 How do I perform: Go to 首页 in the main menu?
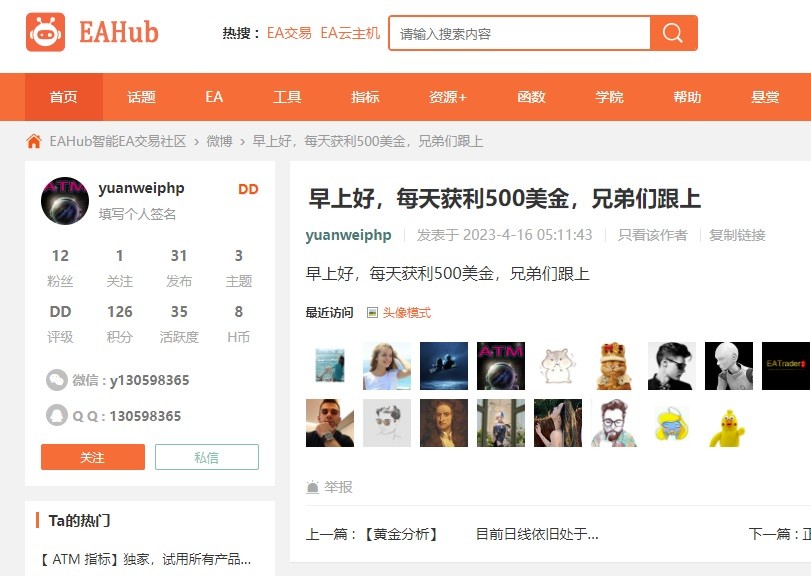tap(63, 97)
